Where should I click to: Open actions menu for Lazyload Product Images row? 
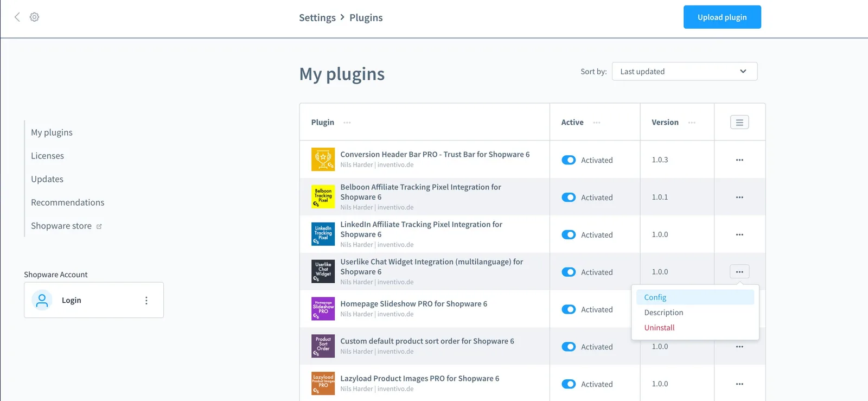click(x=739, y=384)
